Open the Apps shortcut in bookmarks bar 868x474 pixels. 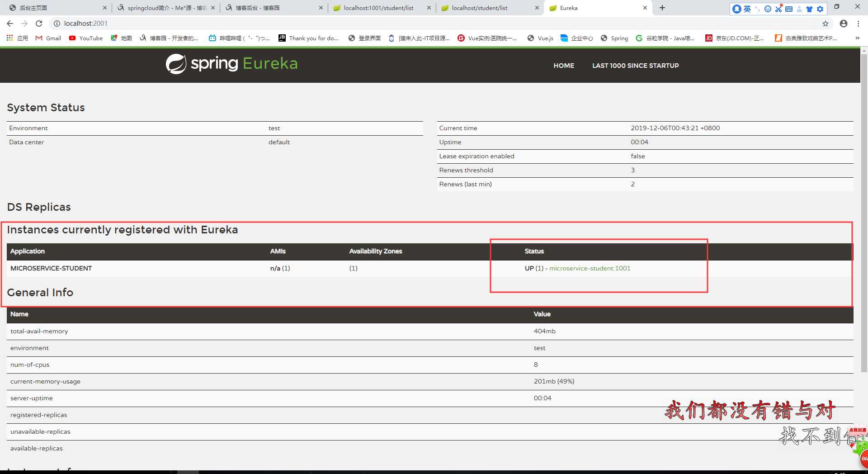point(17,38)
